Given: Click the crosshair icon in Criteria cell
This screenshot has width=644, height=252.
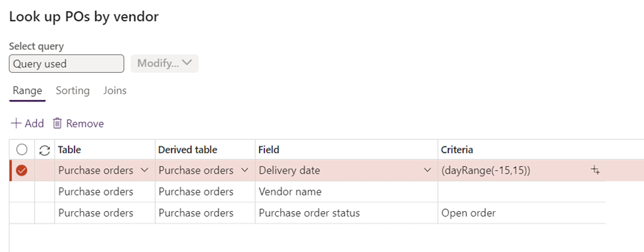Looking at the screenshot, I should click(596, 170).
